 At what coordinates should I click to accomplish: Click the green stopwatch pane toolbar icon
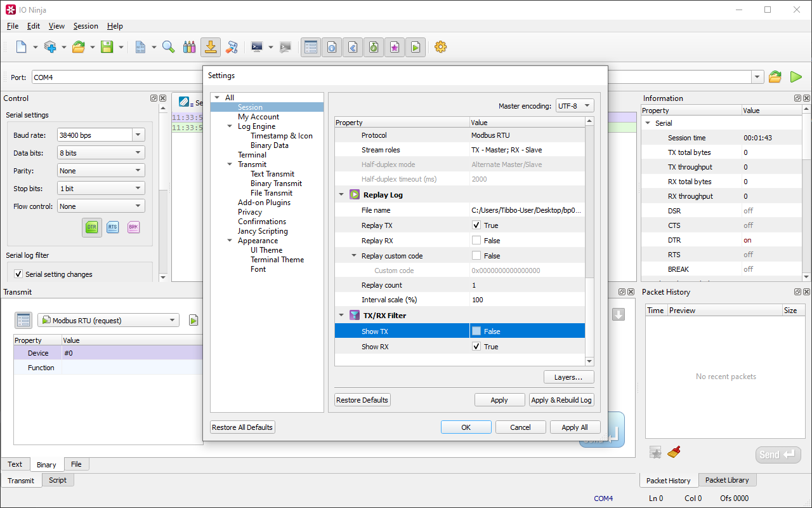374,47
